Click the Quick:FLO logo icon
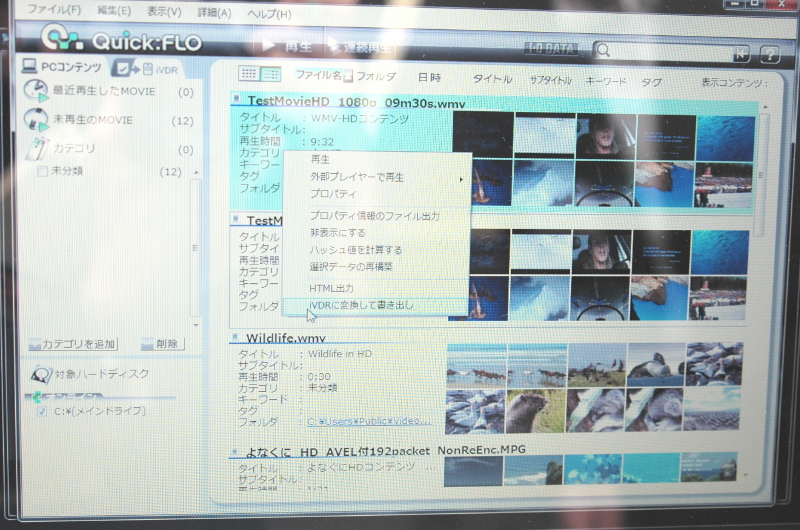Image resolution: width=800 pixels, height=530 pixels. tap(61, 38)
